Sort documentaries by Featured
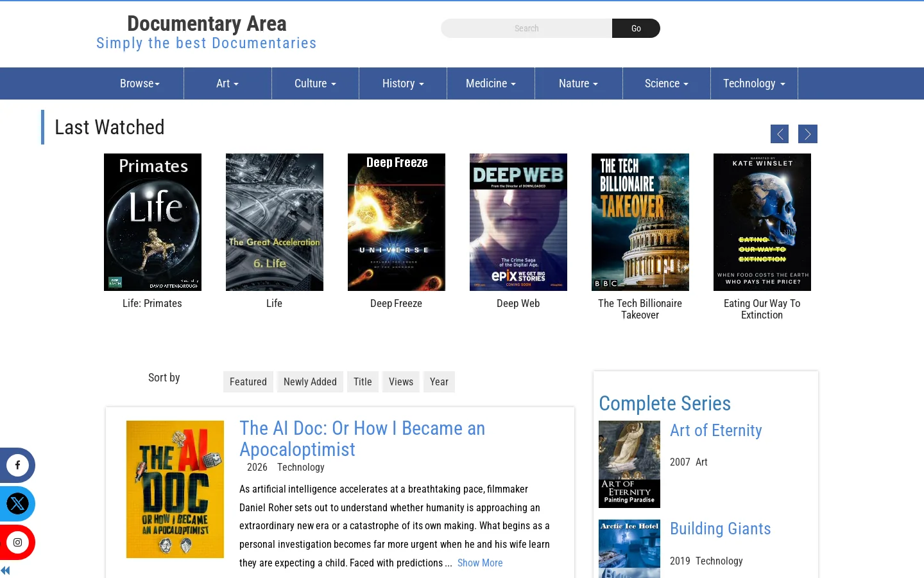Screen dimensions: 924x578 coord(248,381)
